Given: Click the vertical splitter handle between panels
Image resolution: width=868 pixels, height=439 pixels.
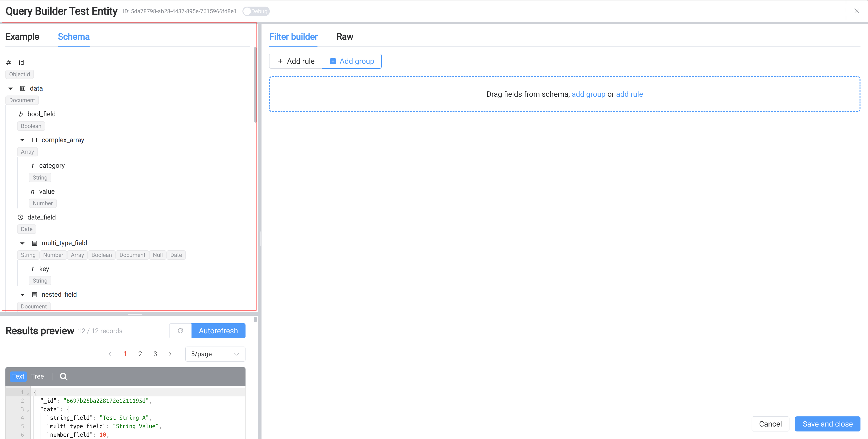Looking at the screenshot, I should (x=259, y=238).
